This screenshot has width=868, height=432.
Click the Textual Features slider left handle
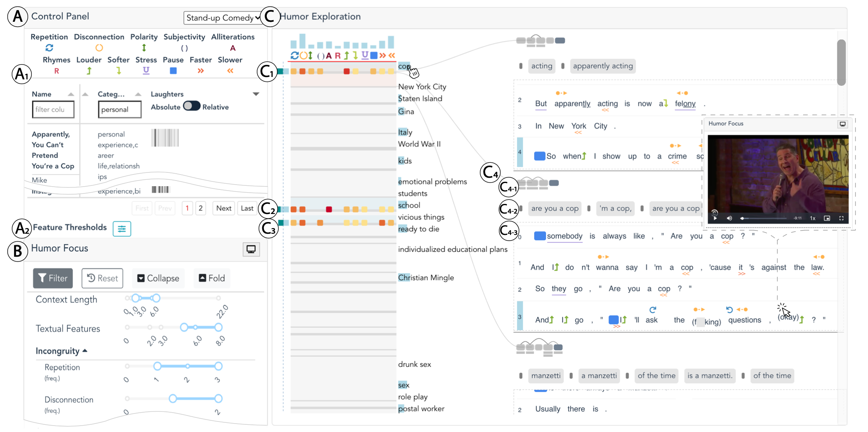coord(184,327)
